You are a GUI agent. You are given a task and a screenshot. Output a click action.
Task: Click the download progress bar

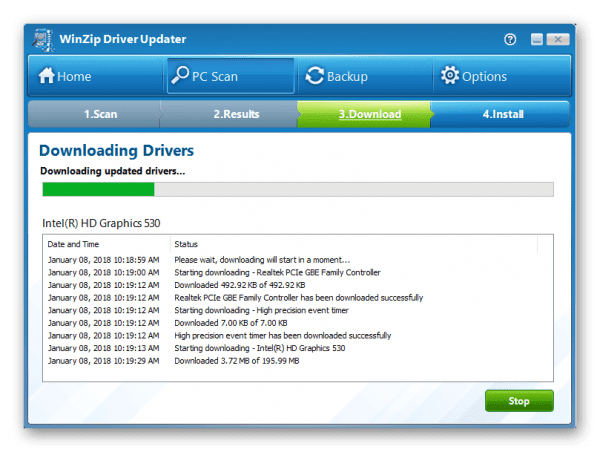coord(298,189)
